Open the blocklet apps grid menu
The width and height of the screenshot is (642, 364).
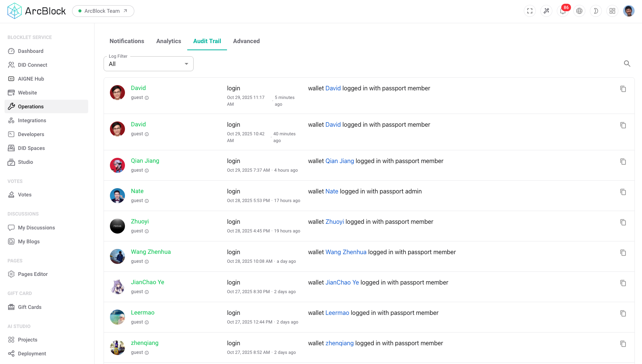click(x=612, y=11)
